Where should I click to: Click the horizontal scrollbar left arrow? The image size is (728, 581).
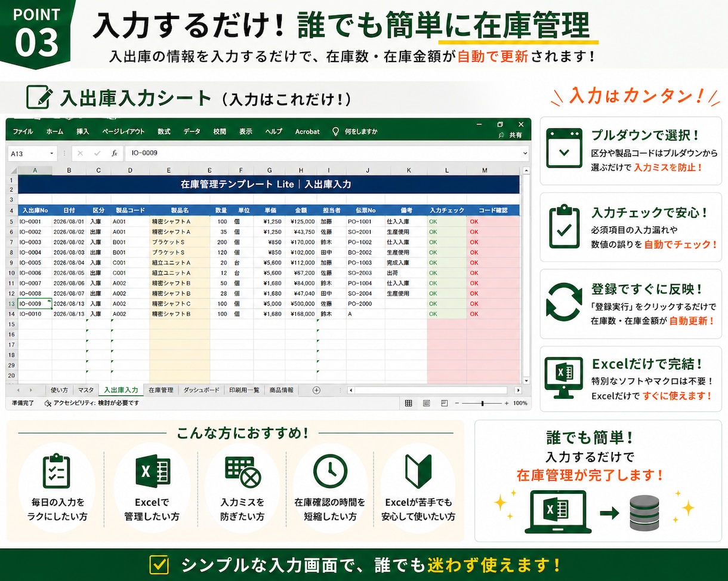click(351, 390)
